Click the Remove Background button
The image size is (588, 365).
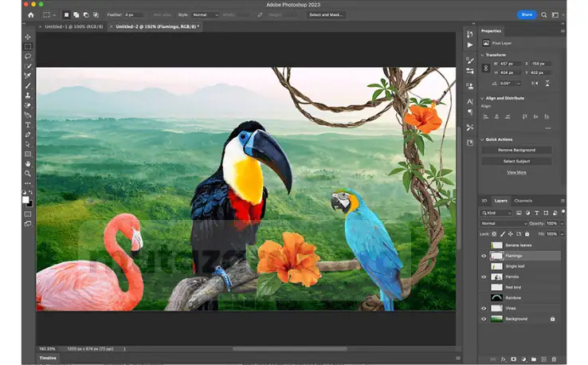pos(517,150)
